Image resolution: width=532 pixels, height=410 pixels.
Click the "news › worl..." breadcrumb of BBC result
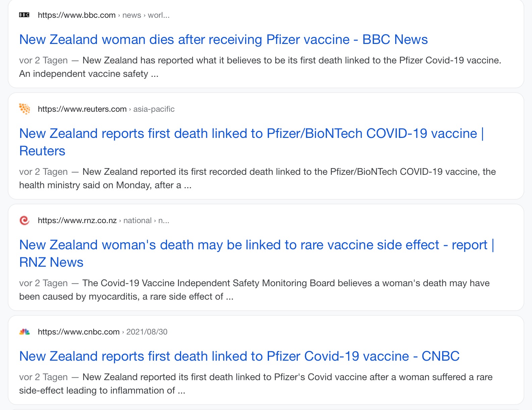pyautogui.click(x=146, y=15)
